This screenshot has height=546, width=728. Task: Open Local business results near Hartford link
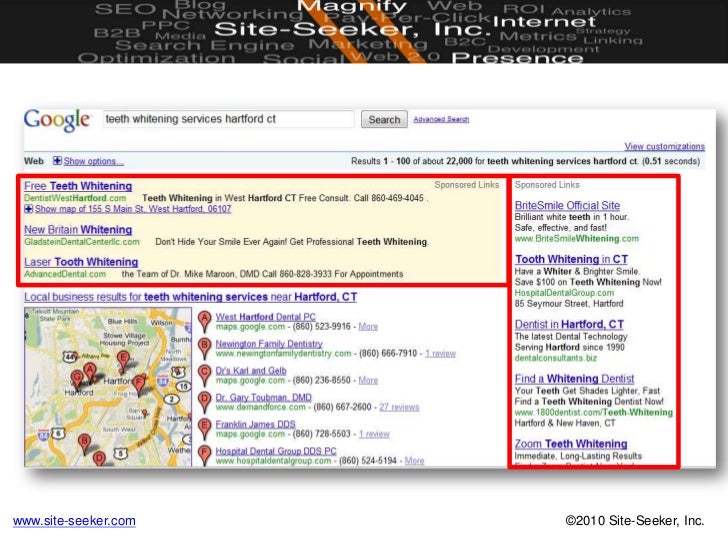190,297
